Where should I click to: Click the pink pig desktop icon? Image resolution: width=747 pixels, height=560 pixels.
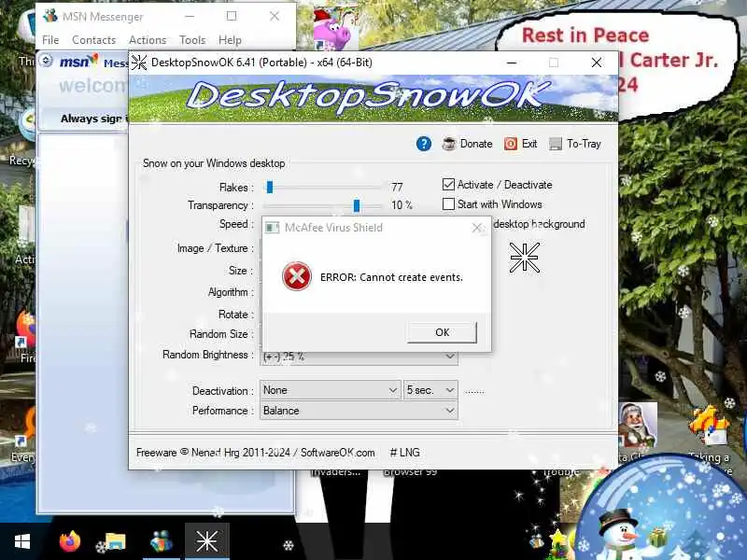click(335, 31)
